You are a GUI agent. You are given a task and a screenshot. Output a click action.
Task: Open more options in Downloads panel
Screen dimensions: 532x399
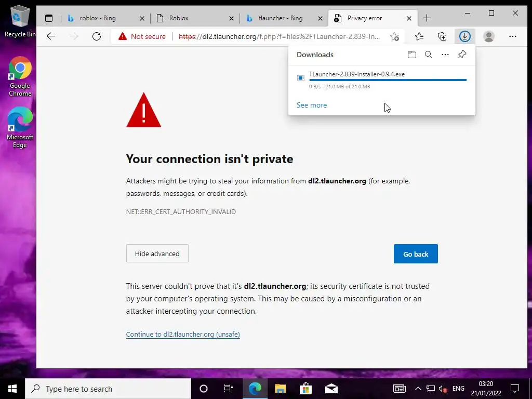(x=445, y=55)
